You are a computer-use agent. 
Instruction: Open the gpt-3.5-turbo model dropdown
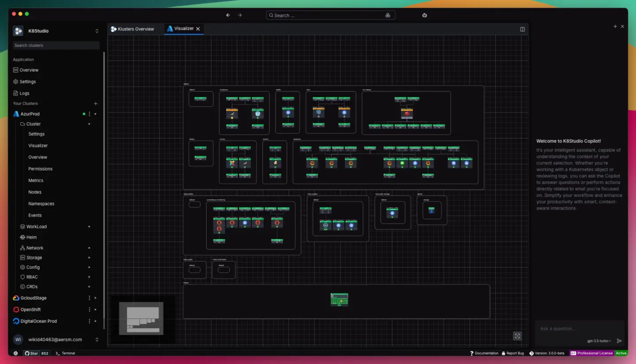[599, 341]
